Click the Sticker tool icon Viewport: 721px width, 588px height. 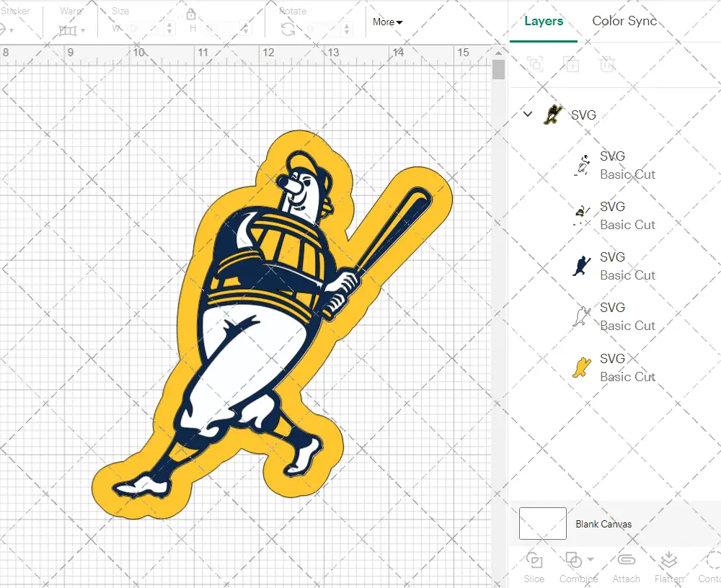(x=2, y=30)
